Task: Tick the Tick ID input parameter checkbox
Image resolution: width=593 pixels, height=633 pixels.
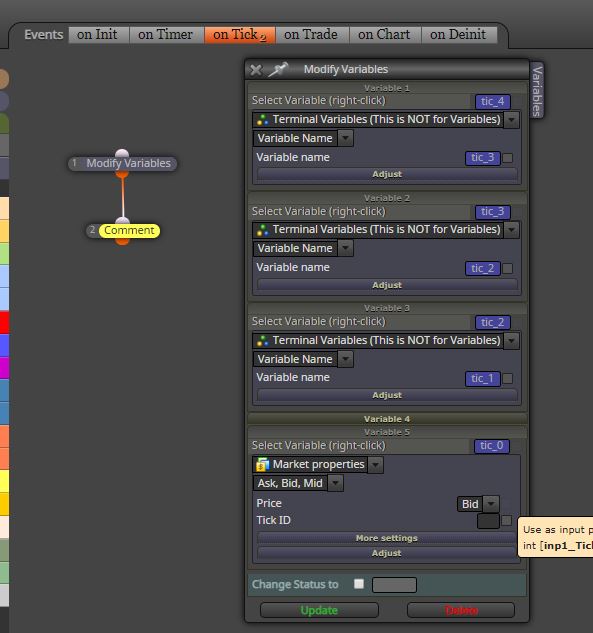Action: (x=507, y=521)
